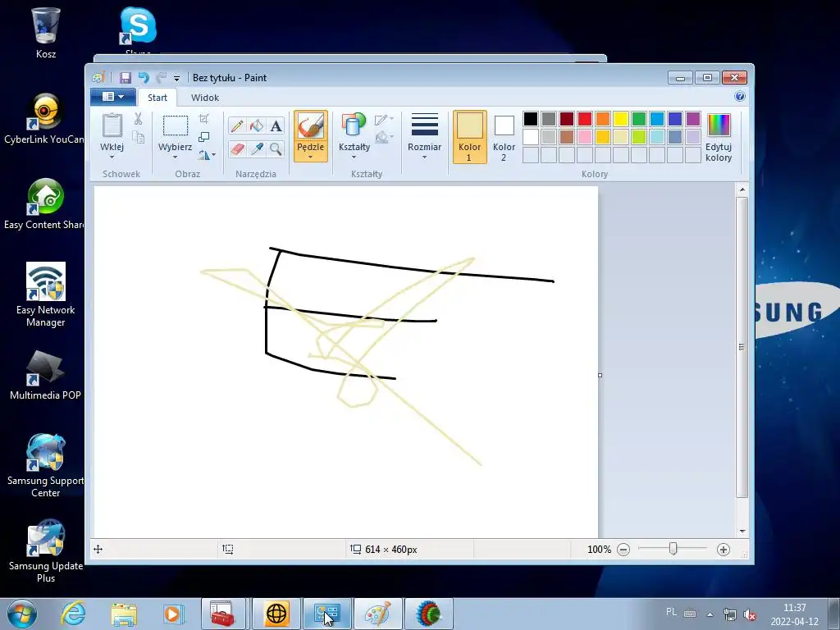Click the zoom out minus button
The height and width of the screenshot is (630, 840).
(623, 549)
